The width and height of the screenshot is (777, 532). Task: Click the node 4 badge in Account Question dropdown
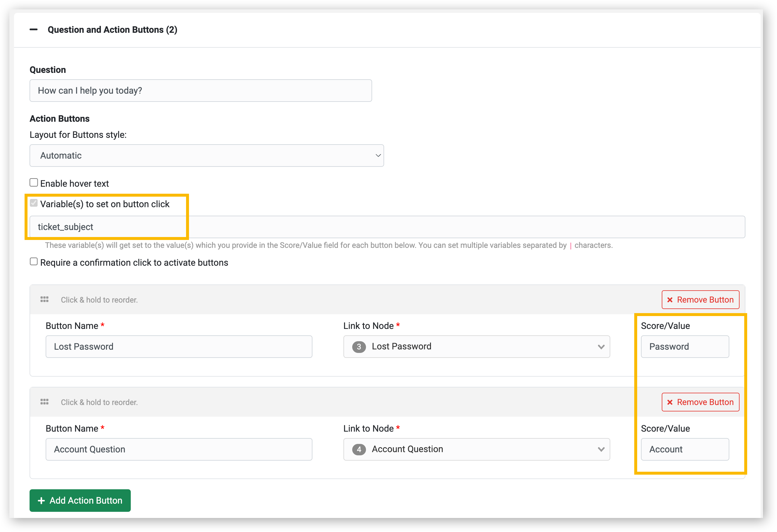359,449
